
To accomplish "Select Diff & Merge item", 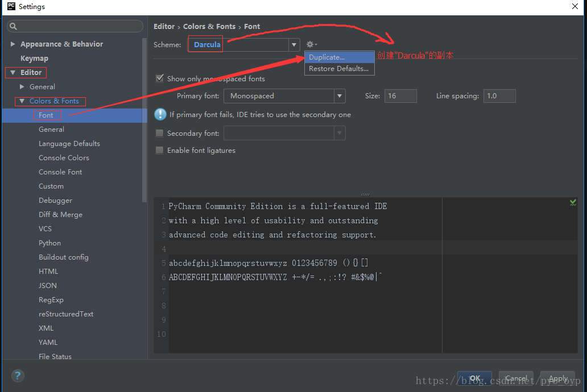I will pyautogui.click(x=60, y=215).
